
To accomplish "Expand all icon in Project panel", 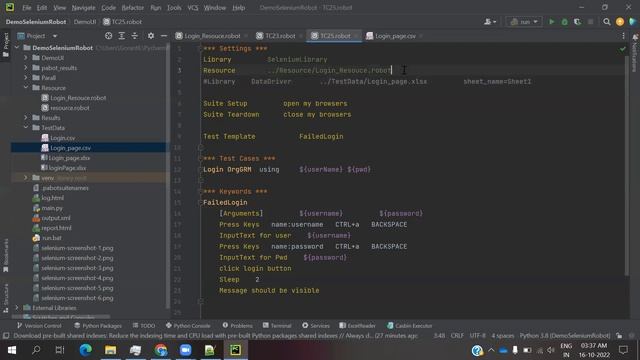I will pos(122,36).
